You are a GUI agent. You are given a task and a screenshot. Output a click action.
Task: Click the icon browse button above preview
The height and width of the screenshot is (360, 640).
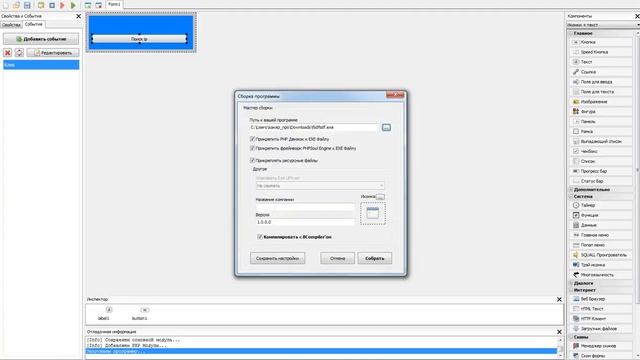[380, 197]
